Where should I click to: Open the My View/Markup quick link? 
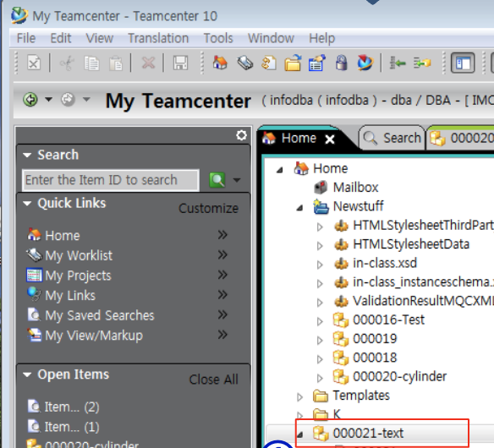pyautogui.click(x=94, y=336)
